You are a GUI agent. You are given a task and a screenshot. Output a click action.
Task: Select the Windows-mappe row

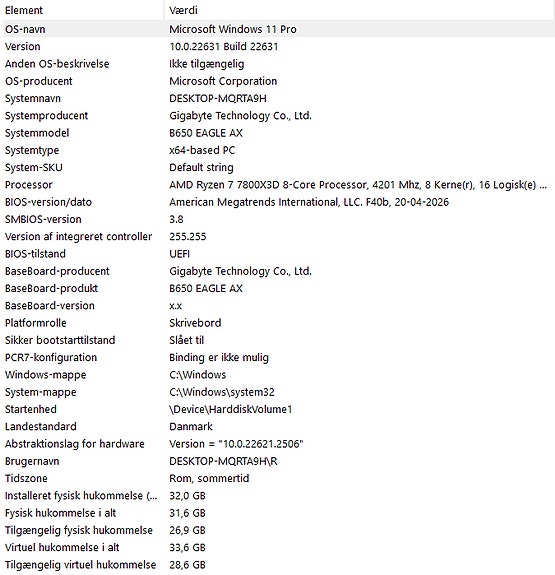(x=277, y=375)
